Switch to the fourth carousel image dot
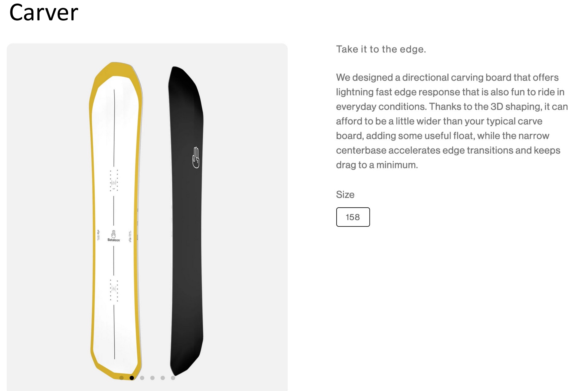The image size is (588, 391). tap(152, 378)
